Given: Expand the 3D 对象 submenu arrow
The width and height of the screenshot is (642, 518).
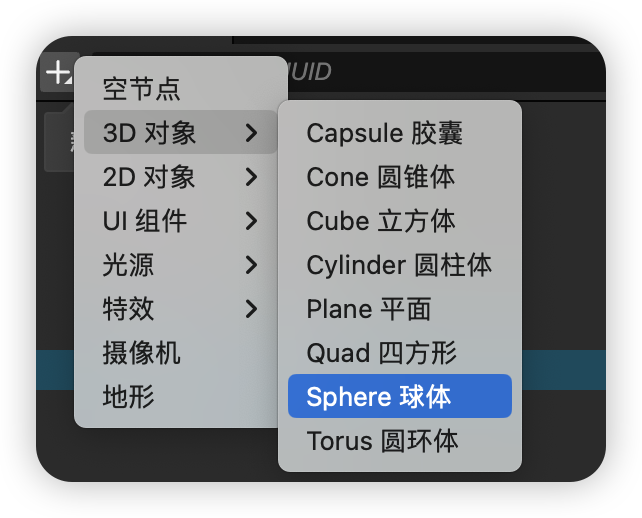Looking at the screenshot, I should [x=251, y=133].
